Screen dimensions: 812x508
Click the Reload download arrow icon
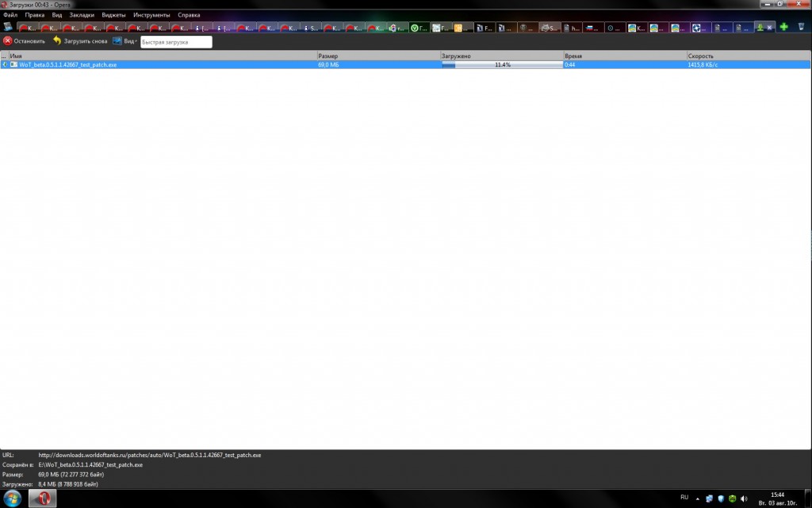57,40
